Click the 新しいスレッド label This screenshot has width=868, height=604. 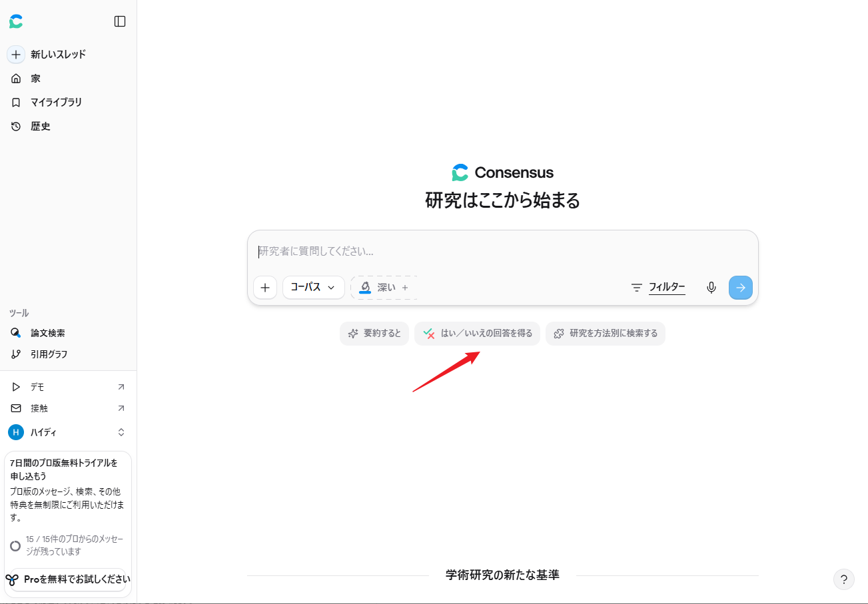point(59,55)
